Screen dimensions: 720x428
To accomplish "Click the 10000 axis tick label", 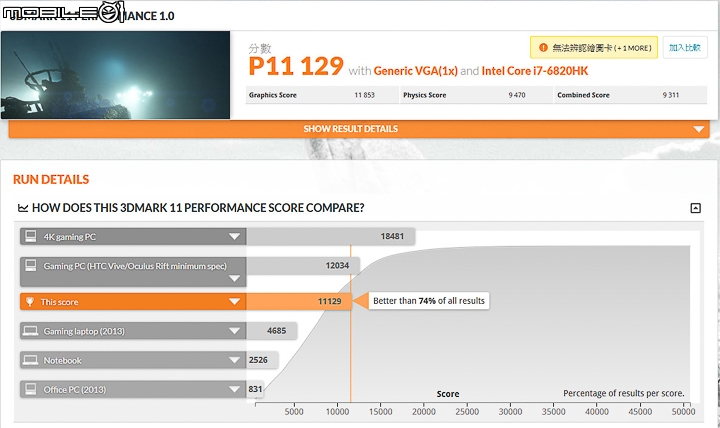I will coord(338,412).
